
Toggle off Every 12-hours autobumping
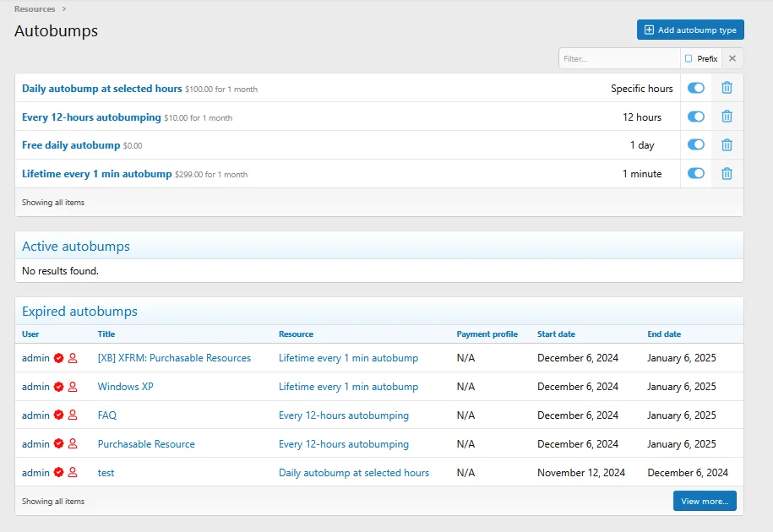[696, 117]
